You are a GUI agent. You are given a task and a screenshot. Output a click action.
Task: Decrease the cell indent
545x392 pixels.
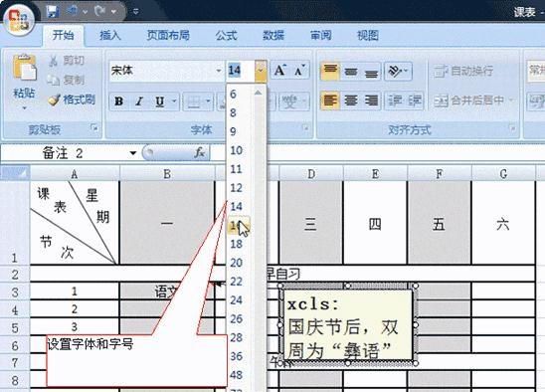pyautogui.click(x=394, y=100)
